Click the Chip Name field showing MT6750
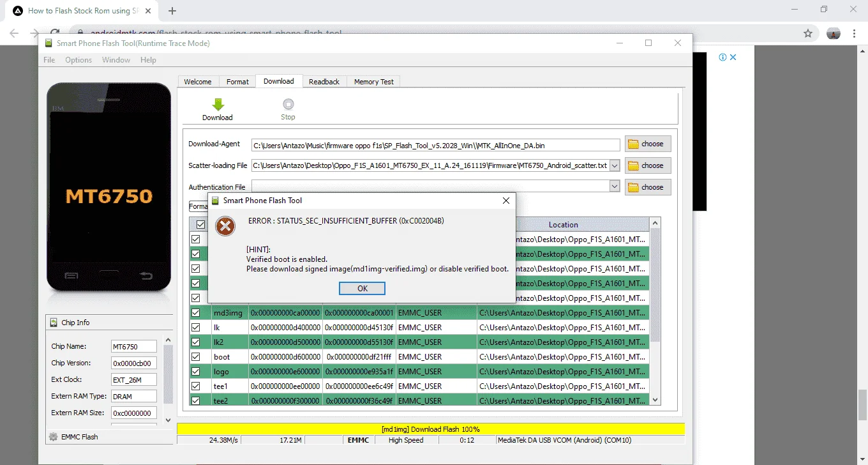This screenshot has width=868, height=465. (134, 346)
